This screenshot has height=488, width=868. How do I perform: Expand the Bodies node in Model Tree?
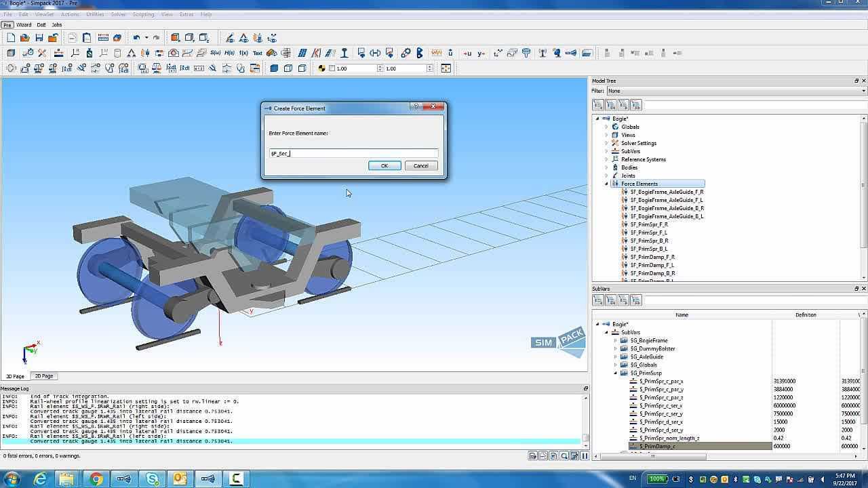coord(606,167)
